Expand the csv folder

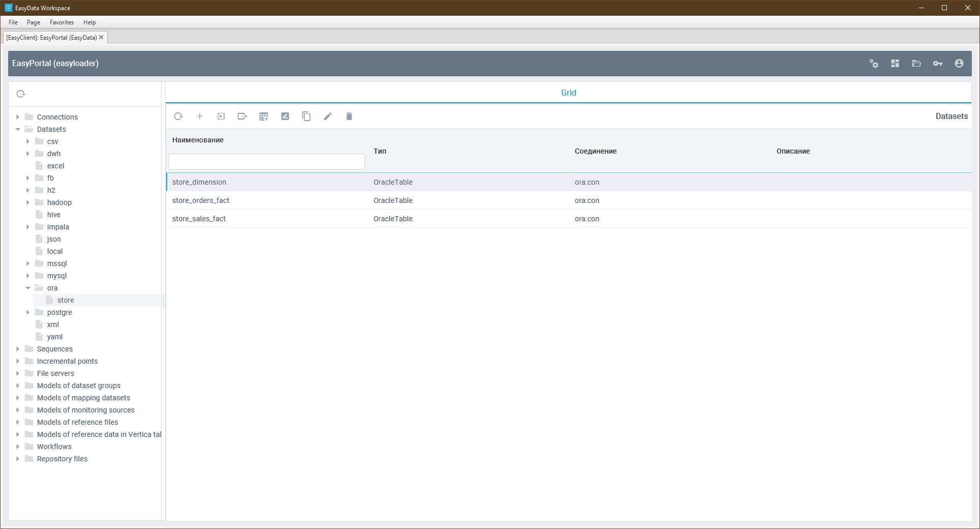click(28, 141)
